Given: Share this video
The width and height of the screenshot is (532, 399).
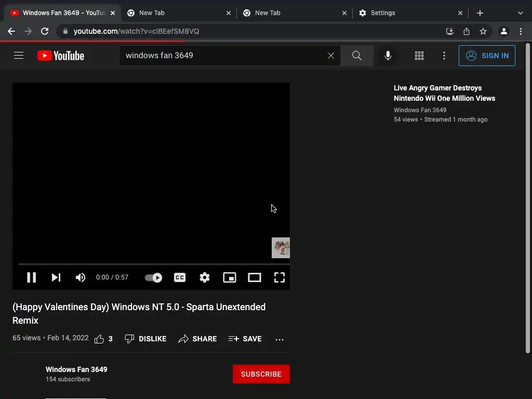Looking at the screenshot, I should 197,339.
